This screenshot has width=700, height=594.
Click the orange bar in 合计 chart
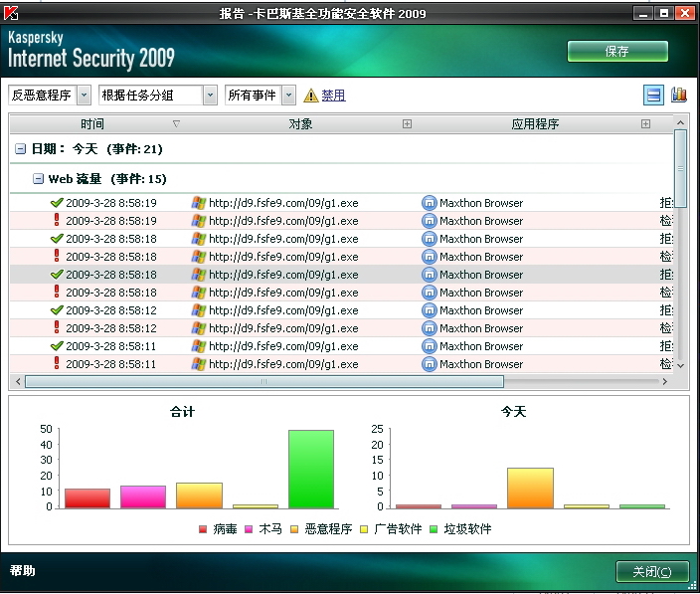(199, 495)
